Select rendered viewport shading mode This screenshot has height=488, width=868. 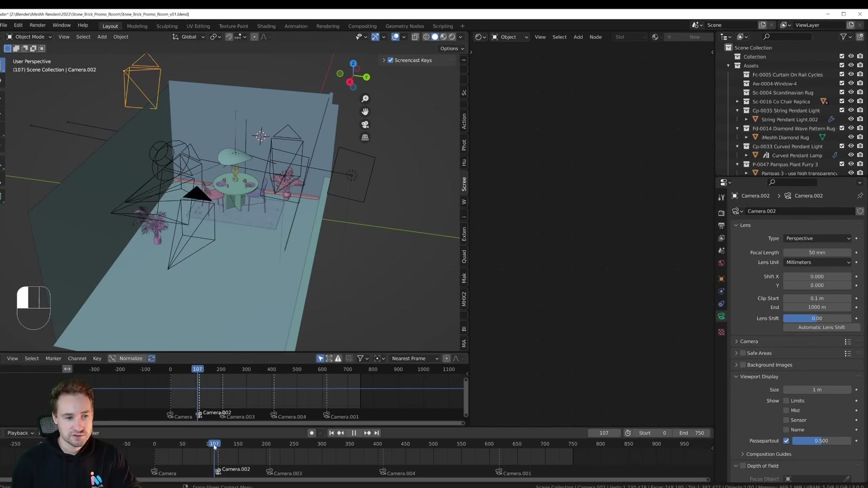452,37
